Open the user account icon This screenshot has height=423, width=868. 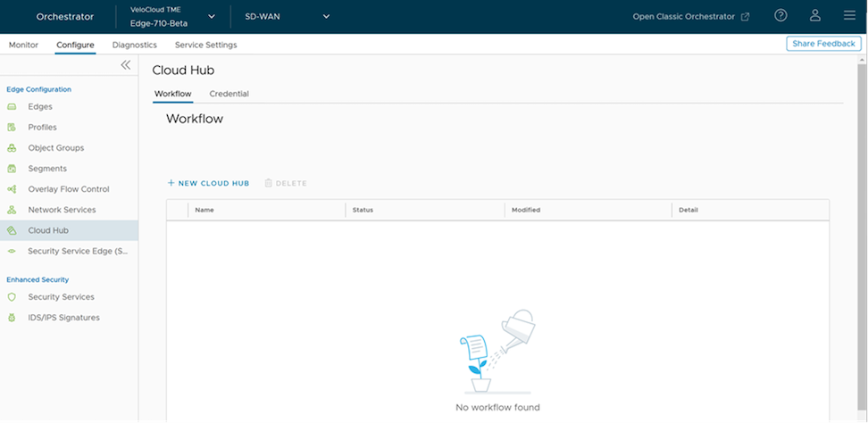815,16
